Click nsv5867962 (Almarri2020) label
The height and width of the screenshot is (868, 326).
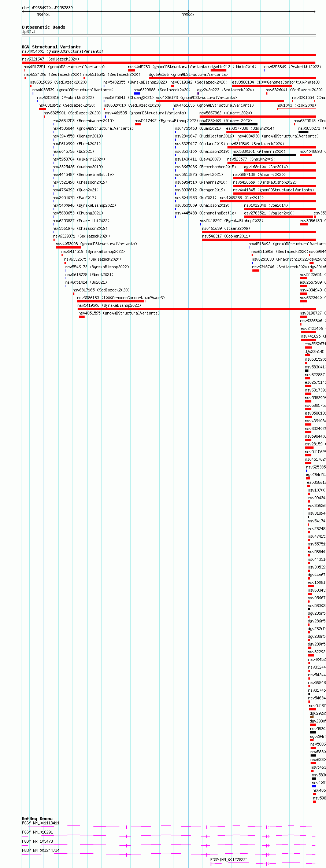coord(226,113)
